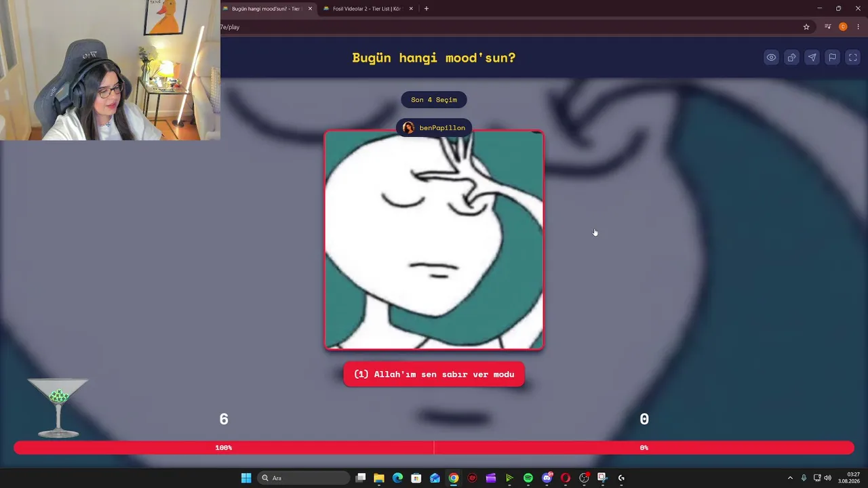Click the microphone tray icon
Screen dimensions: 868x488
(x=804, y=478)
